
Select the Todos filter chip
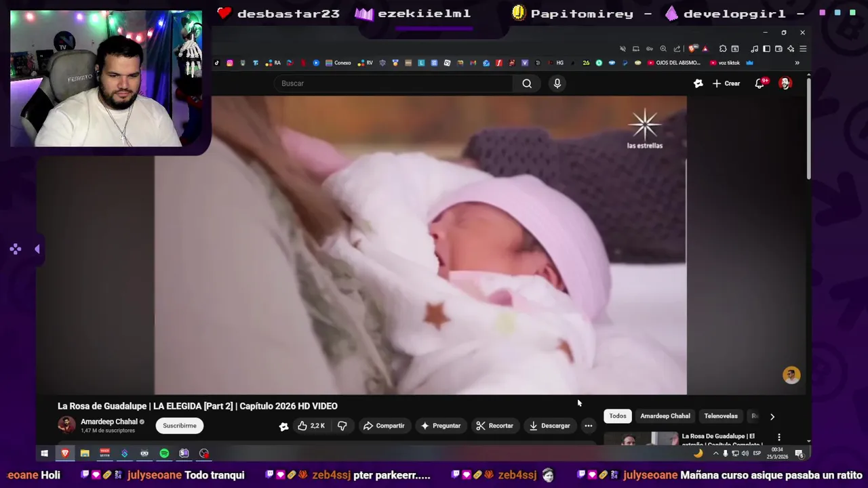coord(617,416)
